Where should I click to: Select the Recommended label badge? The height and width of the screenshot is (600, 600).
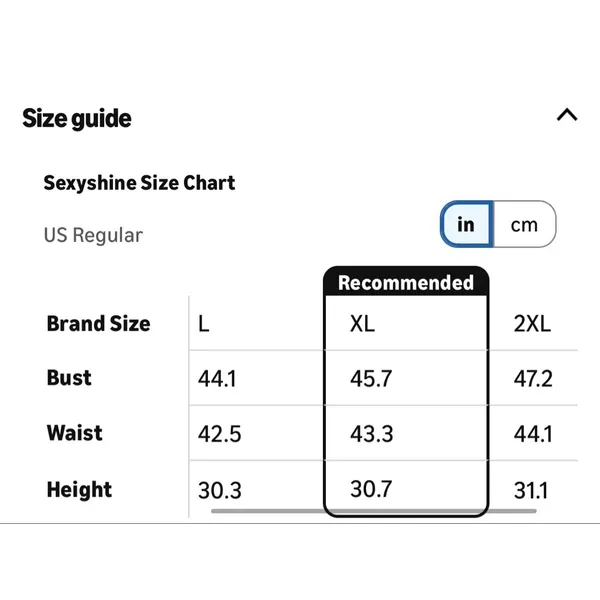(x=406, y=282)
